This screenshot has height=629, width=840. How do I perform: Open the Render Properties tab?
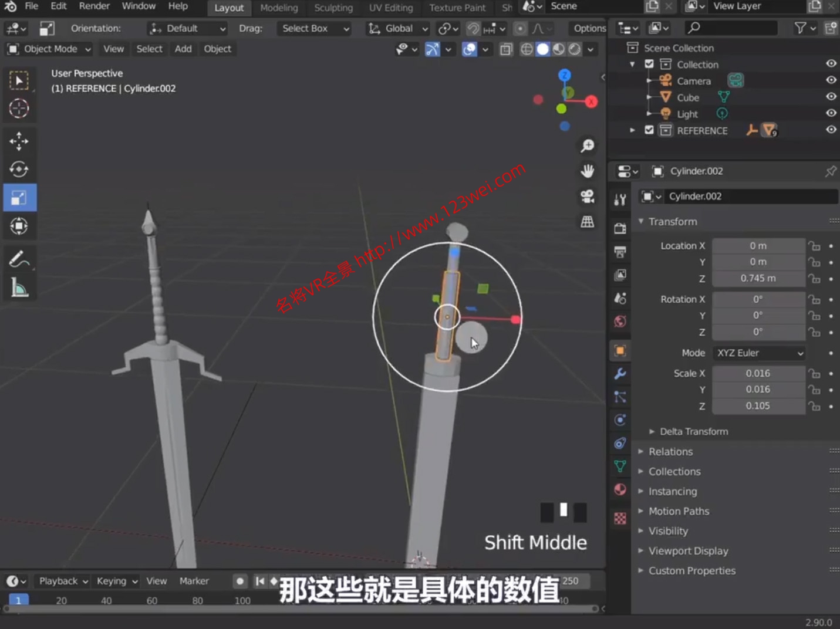tap(620, 228)
